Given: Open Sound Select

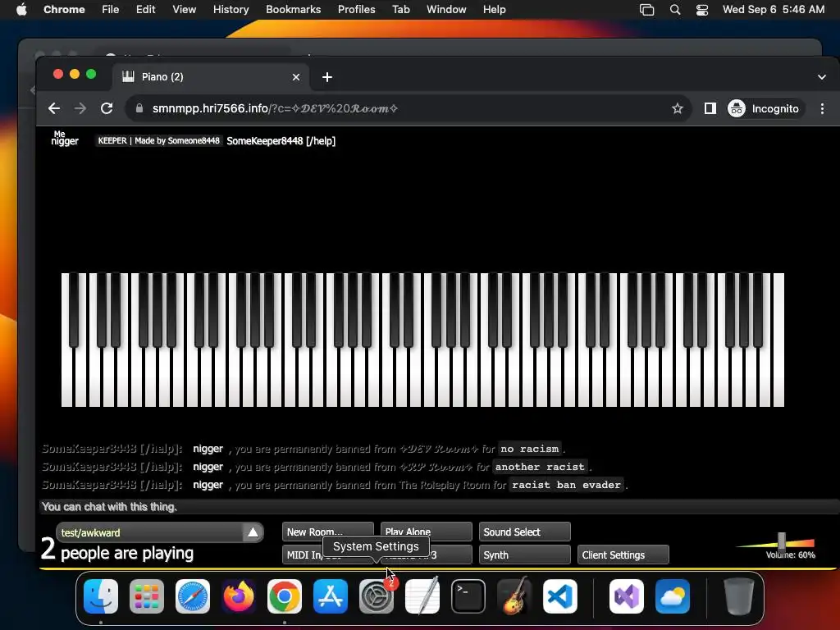Looking at the screenshot, I should click(524, 532).
